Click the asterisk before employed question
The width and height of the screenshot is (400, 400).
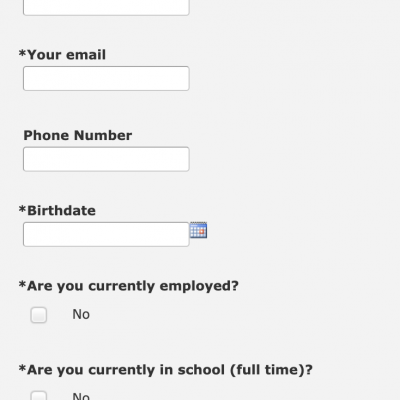[x=22, y=285]
